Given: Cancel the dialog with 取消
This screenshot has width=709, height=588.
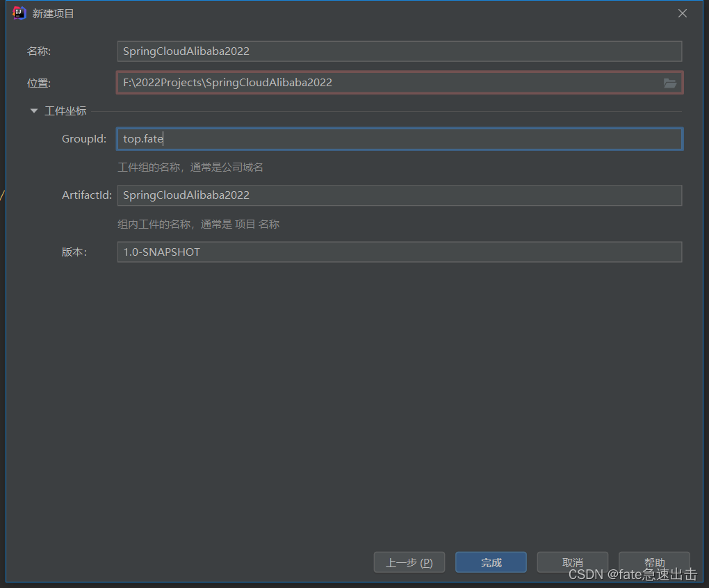Looking at the screenshot, I should click(x=573, y=562).
